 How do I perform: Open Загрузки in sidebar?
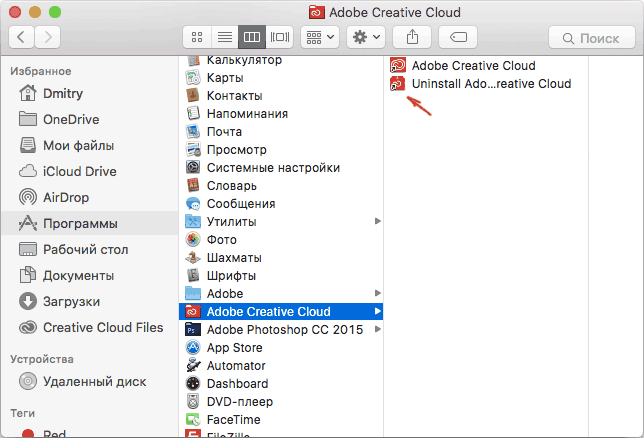coord(90,302)
